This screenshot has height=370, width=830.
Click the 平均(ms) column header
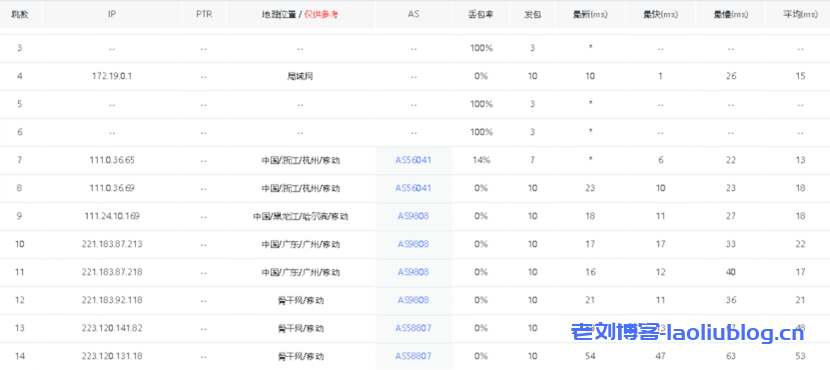[800, 14]
